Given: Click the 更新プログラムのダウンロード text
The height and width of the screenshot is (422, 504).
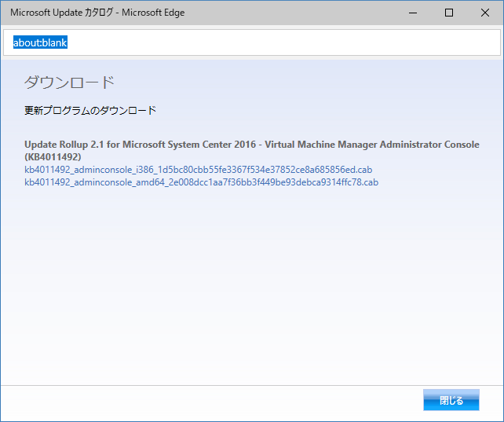Looking at the screenshot, I should click(90, 111).
